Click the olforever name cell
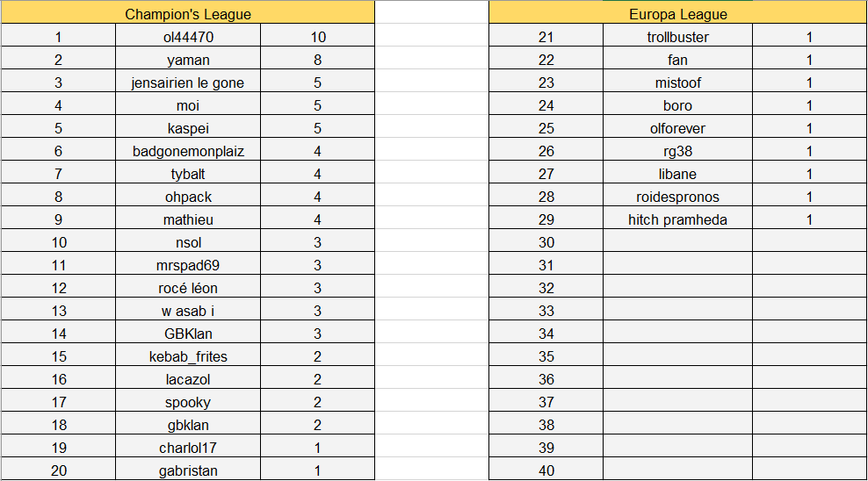Screen dimensions: 868x481 coord(677,128)
